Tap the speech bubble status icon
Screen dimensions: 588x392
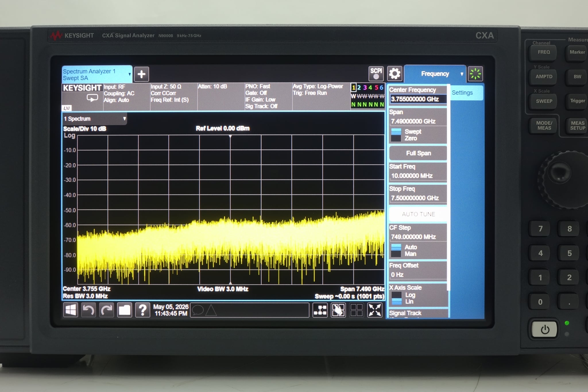pyautogui.click(x=198, y=310)
